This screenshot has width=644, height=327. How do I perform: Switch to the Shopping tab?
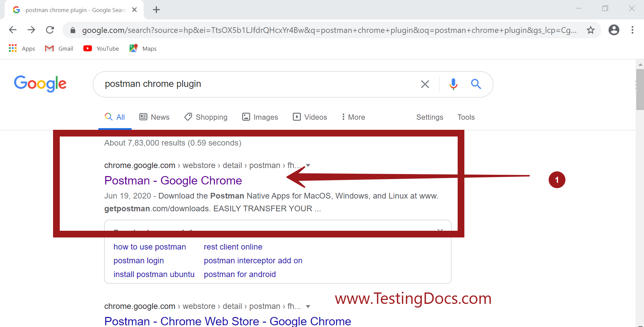point(206,117)
